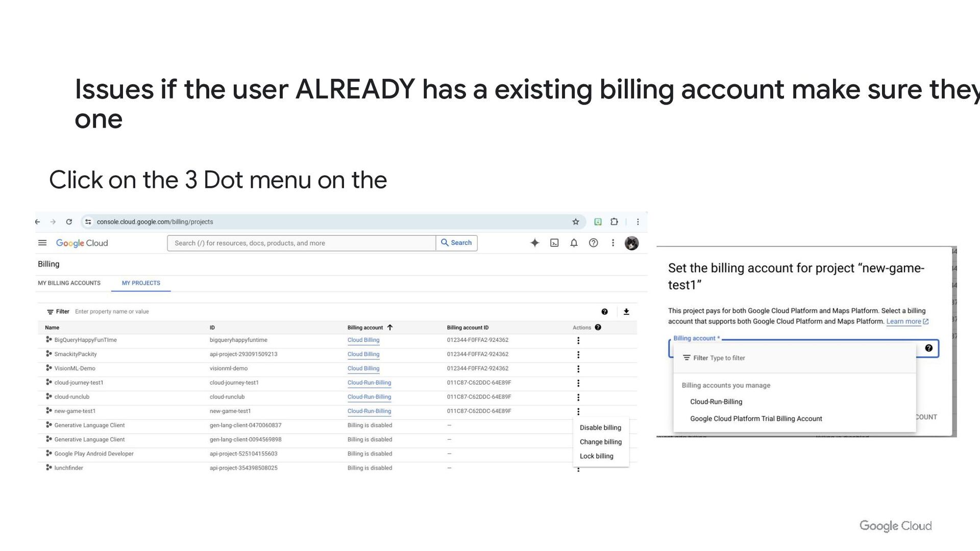Viewport: 980px width, 551px height.
Task: Expand actions menu for VisionML-Demo row
Action: click(x=578, y=369)
